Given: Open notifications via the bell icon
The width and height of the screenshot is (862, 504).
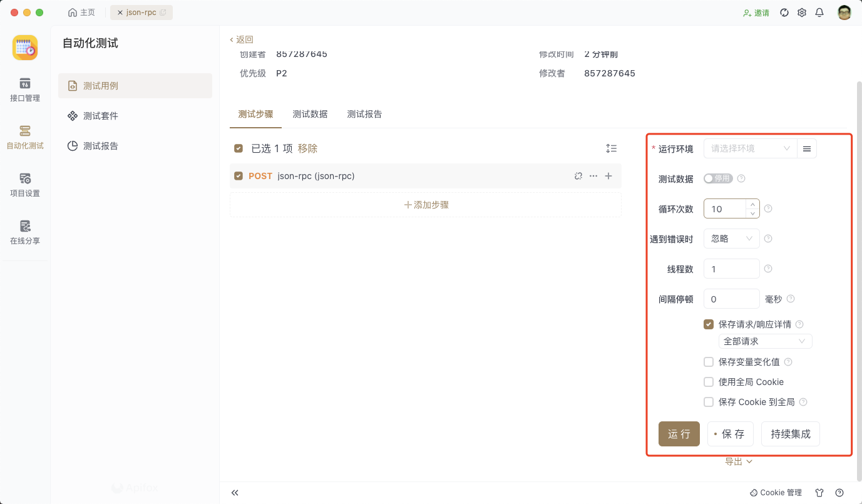Looking at the screenshot, I should click(x=819, y=12).
